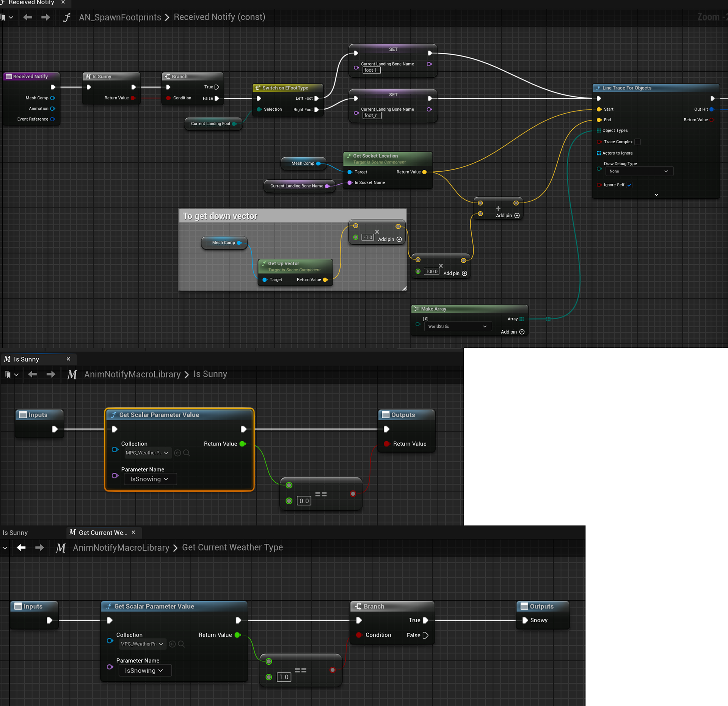Screen dimensions: 728x706
Task: Select the 'To get down vector' comment
Action: (x=292, y=216)
